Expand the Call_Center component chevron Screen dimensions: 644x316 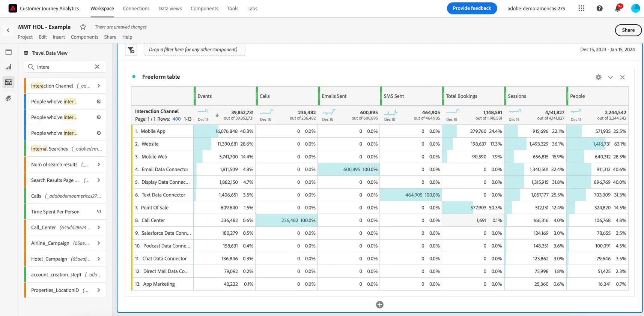pos(99,228)
